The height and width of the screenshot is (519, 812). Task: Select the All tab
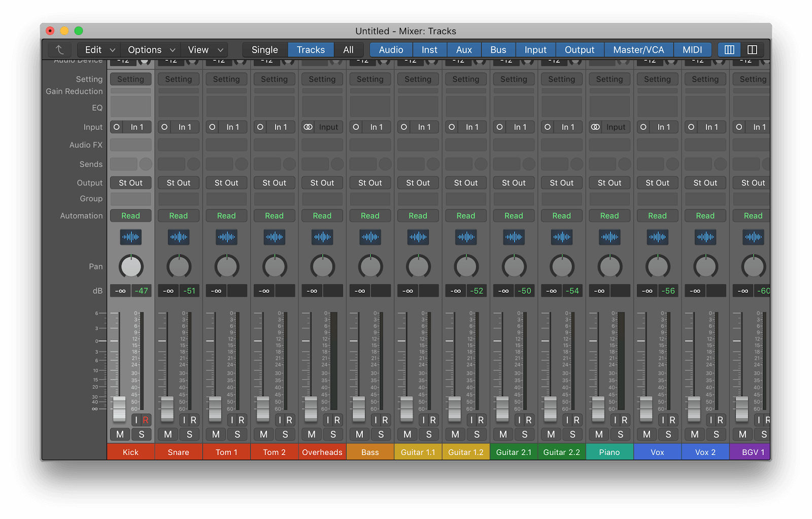click(x=349, y=49)
